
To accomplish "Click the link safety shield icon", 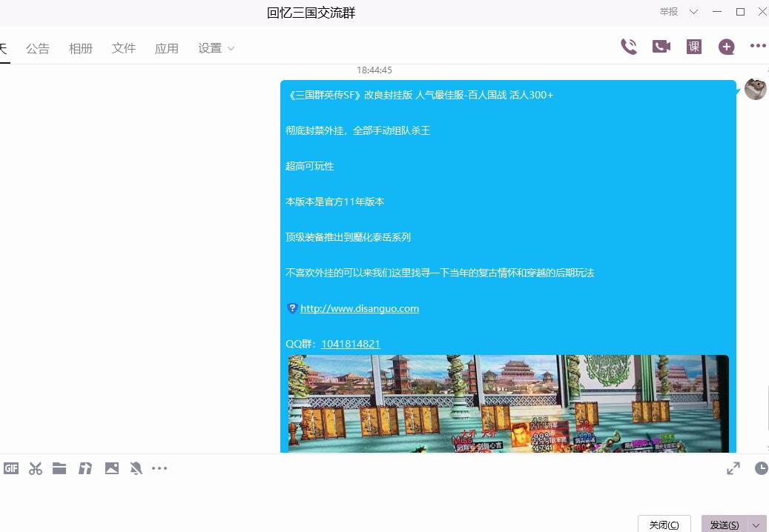I will tap(292, 308).
